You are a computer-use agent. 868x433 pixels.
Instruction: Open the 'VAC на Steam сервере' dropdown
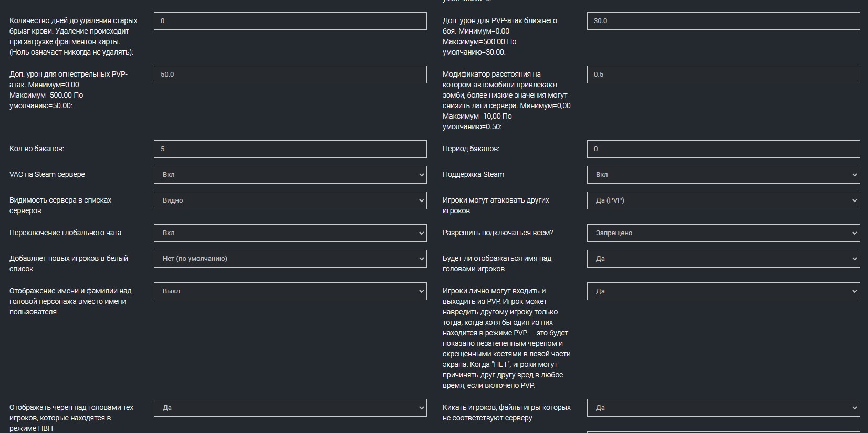click(290, 175)
